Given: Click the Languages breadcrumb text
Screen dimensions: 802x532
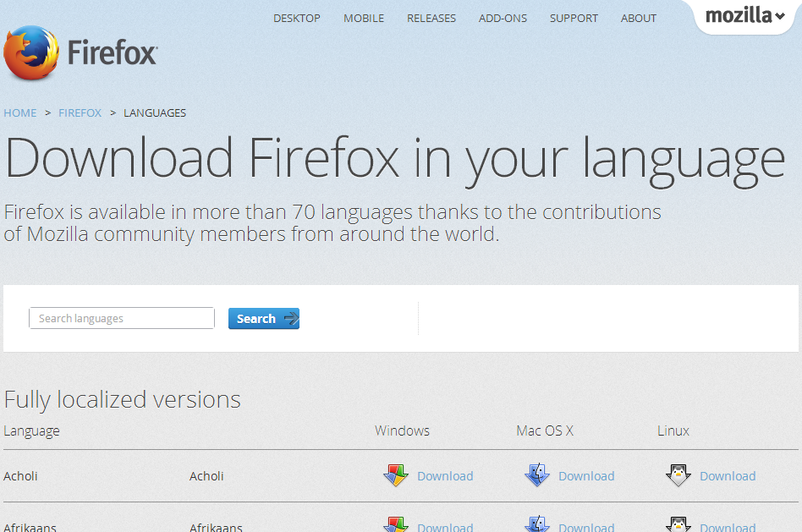Looking at the screenshot, I should click(x=155, y=112).
